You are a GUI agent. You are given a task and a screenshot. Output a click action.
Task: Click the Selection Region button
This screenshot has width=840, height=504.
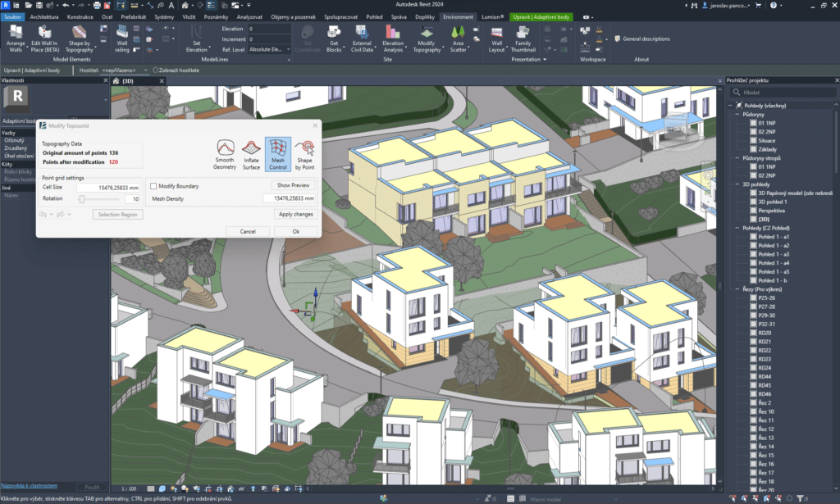(117, 215)
